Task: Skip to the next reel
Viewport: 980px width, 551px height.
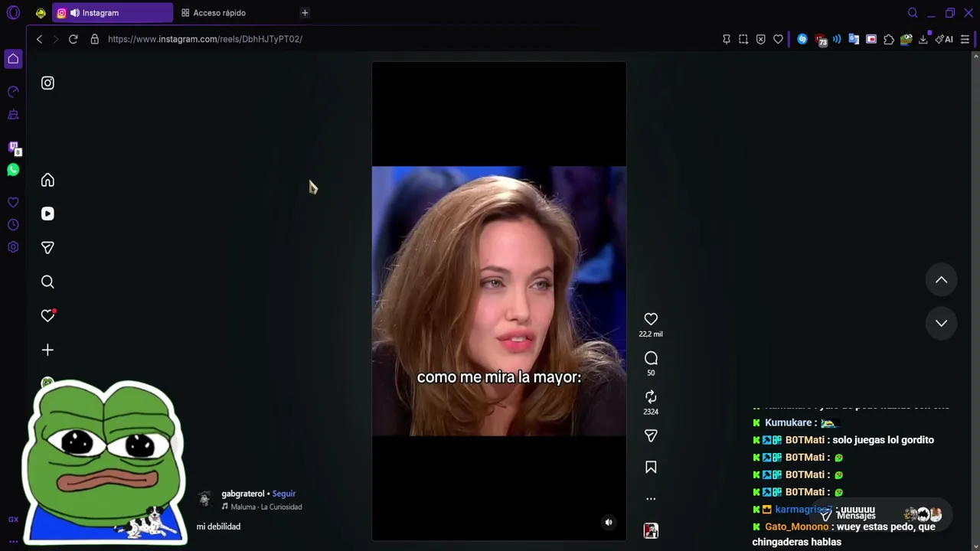Action: 941,323
